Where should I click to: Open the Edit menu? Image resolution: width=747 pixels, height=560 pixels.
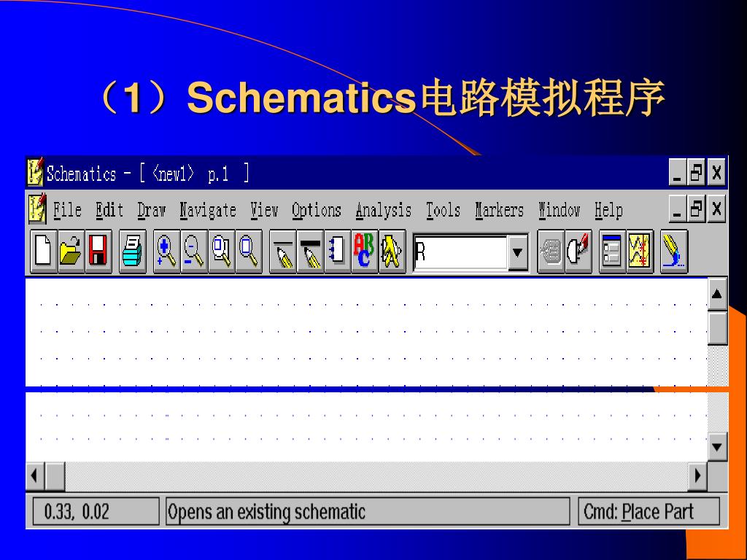tap(109, 209)
